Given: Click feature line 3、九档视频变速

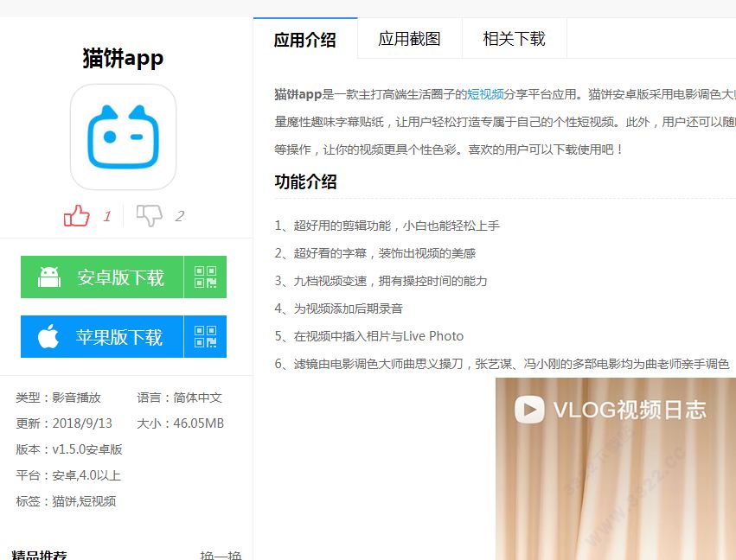Looking at the screenshot, I should (x=381, y=281).
